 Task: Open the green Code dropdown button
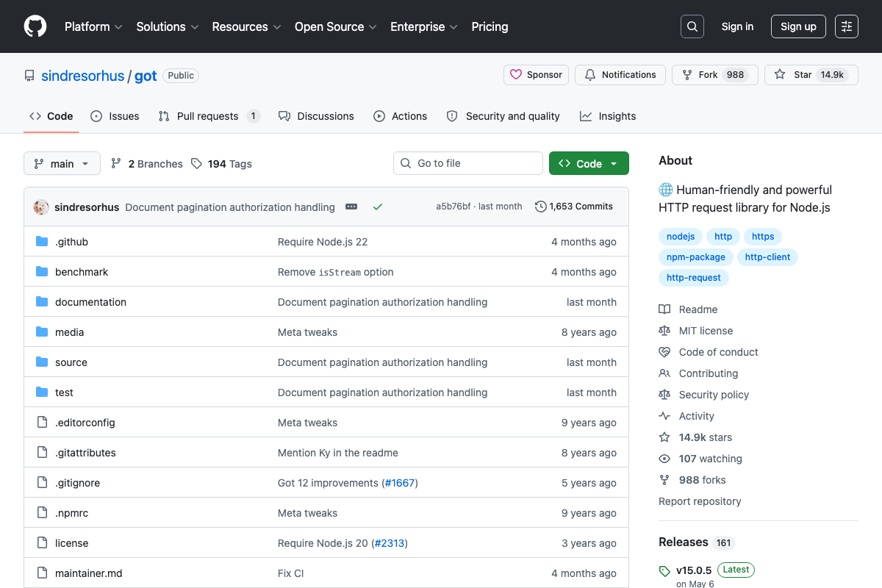[589, 164]
